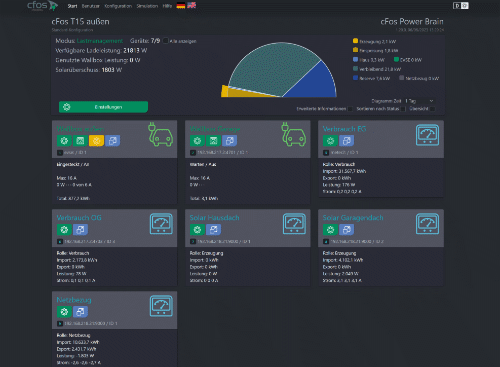Toggle dark/light mode switch at top right
This screenshot has width=500, height=367.
pyautogui.click(x=461, y=6)
